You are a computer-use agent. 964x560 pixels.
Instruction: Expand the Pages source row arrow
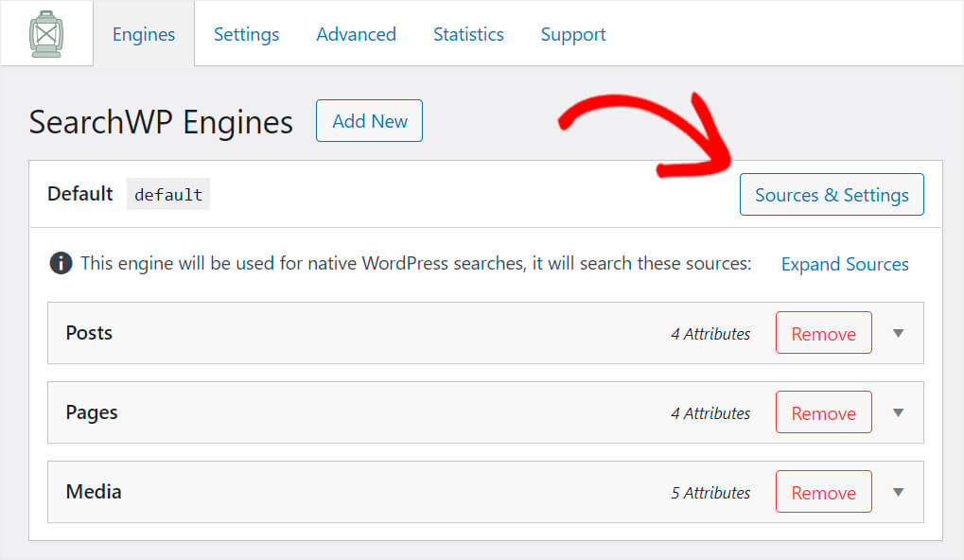(x=898, y=412)
